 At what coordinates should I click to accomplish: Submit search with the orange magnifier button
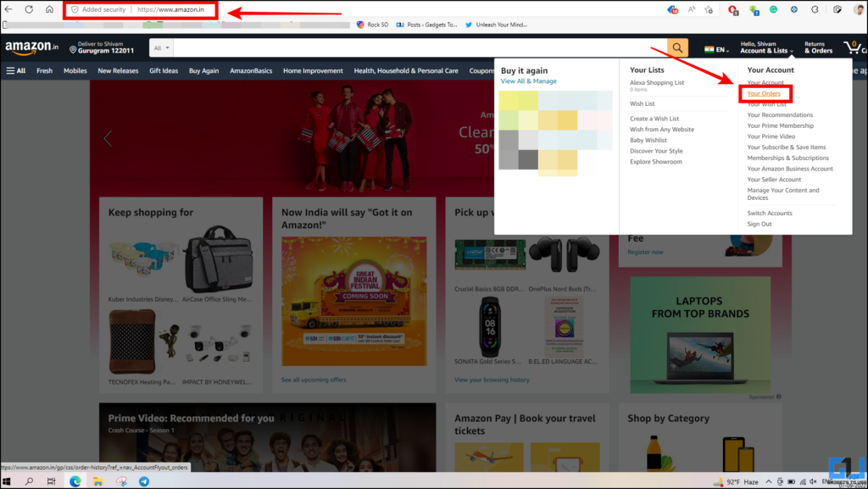click(x=677, y=47)
